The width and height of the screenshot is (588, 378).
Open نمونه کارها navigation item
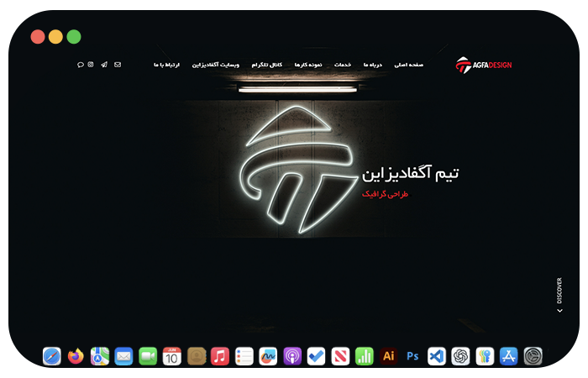point(308,65)
